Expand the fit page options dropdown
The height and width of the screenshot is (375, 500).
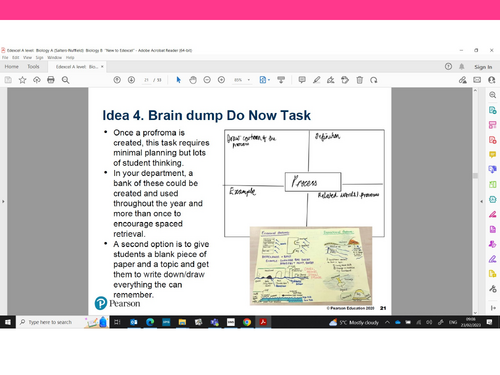[x=269, y=80]
